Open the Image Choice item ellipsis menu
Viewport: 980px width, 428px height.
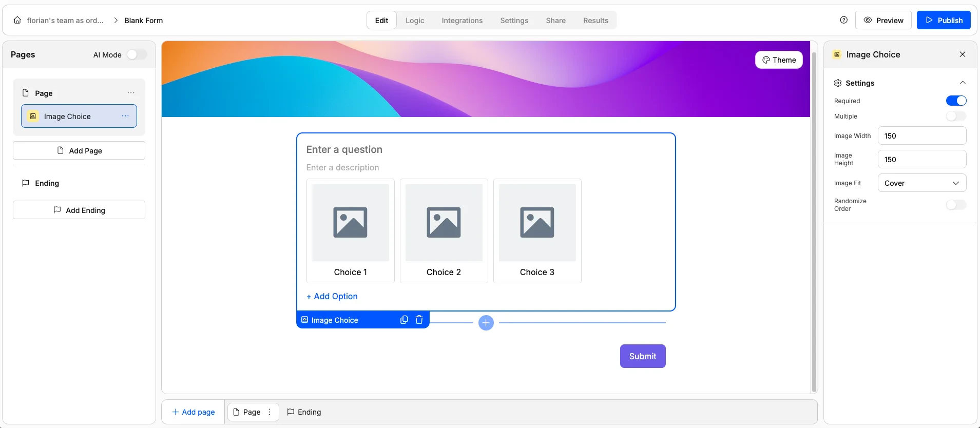click(x=125, y=116)
